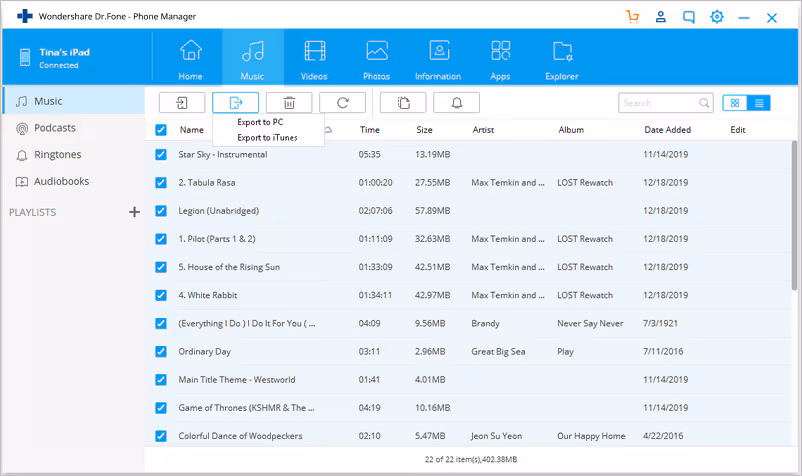
Task: Open the feedback chat icon
Action: (x=689, y=17)
